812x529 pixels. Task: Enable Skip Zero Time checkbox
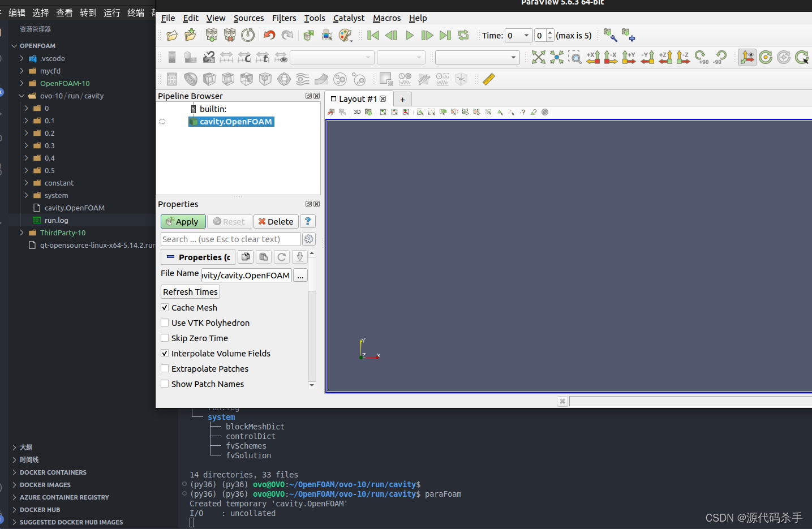(x=165, y=338)
